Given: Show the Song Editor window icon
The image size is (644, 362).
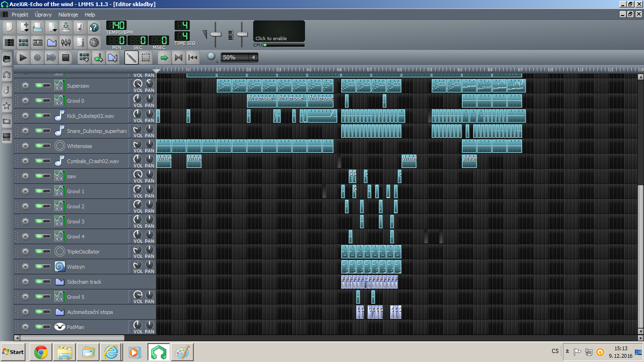Looking at the screenshot, I should (x=9, y=42).
